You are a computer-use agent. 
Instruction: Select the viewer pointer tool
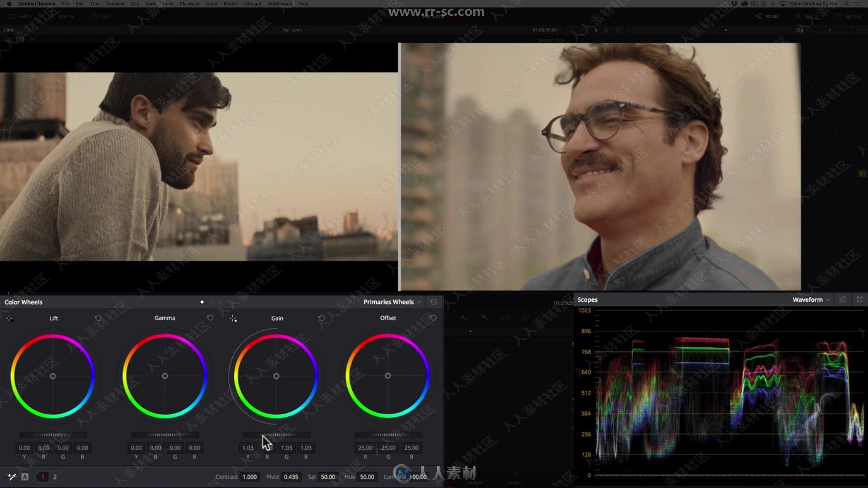tap(596, 30)
